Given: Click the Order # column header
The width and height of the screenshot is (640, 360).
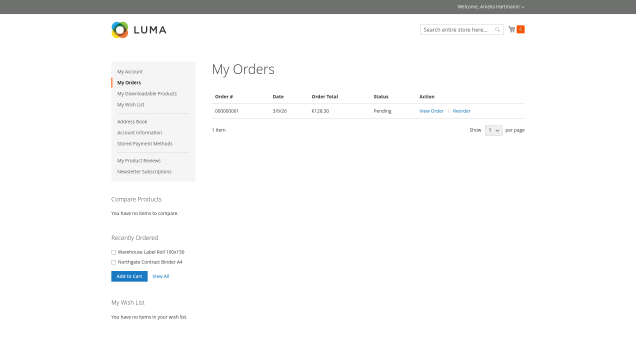Looking at the screenshot, I should (224, 97).
